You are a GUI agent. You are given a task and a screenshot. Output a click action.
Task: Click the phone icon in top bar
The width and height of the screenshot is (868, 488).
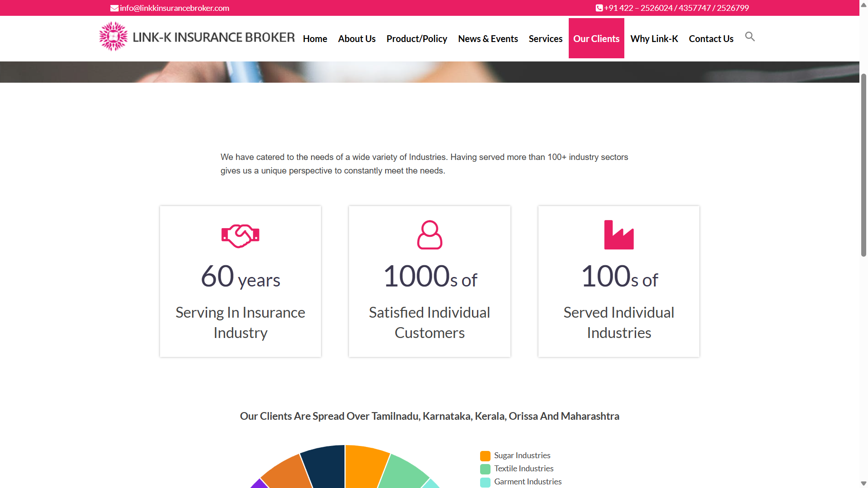click(599, 8)
